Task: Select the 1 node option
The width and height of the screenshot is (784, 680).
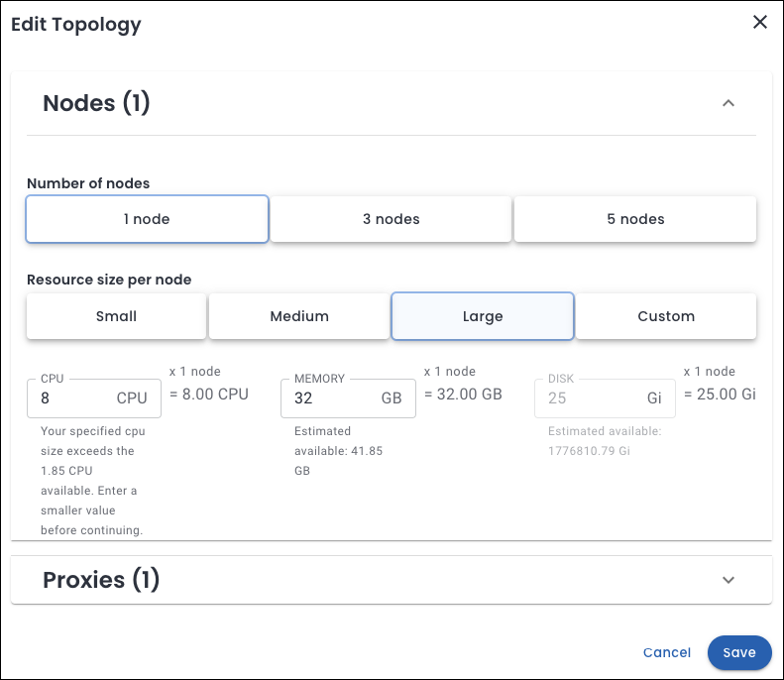Action: [147, 219]
